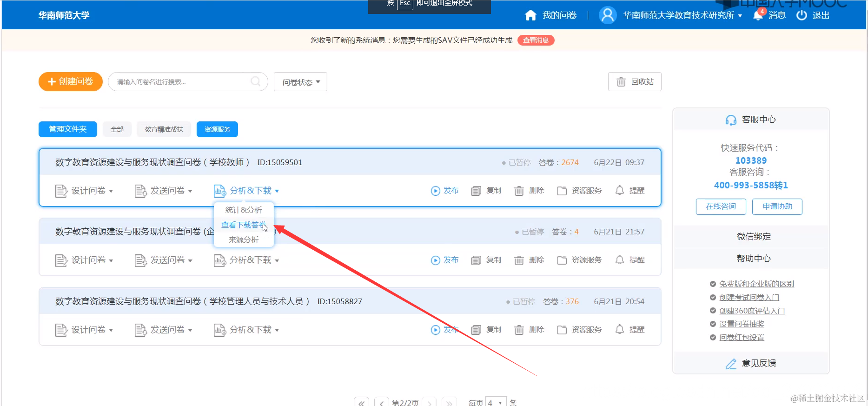This screenshot has height=406, width=868.
Task: Click the user avatar icon
Action: coord(608,15)
